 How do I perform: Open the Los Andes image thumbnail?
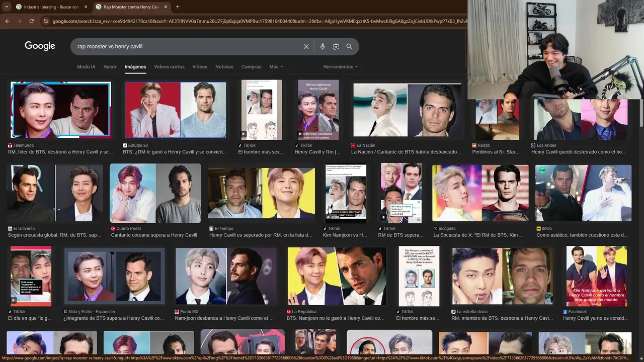pyautogui.click(x=581, y=119)
